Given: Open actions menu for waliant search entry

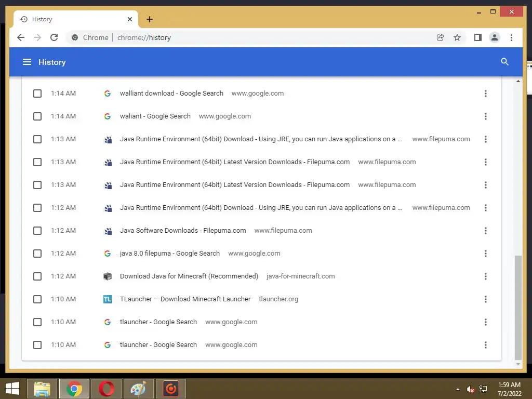Looking at the screenshot, I should click(486, 116).
